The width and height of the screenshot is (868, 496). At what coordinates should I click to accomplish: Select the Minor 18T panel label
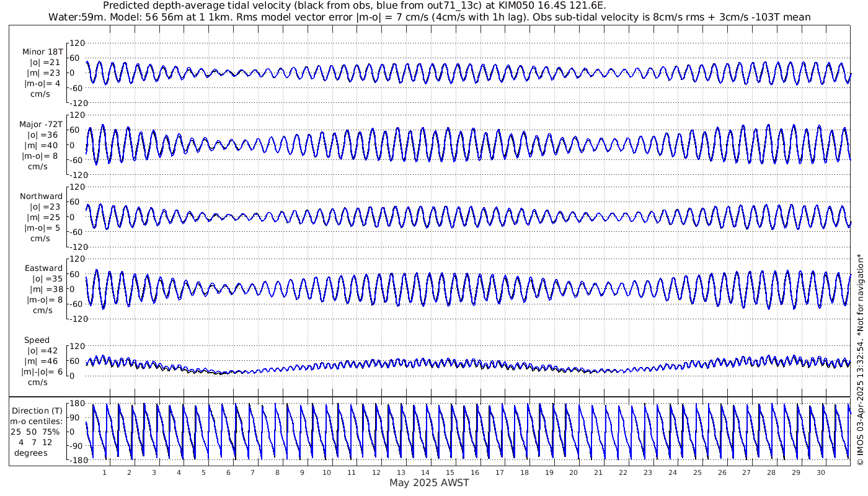point(42,51)
